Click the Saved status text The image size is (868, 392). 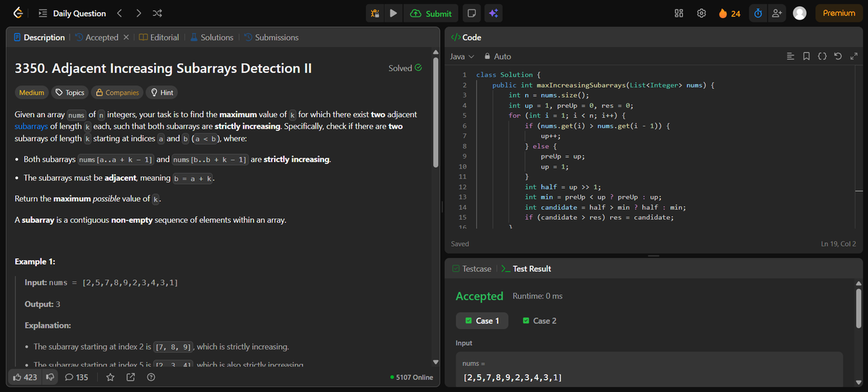tap(460, 244)
